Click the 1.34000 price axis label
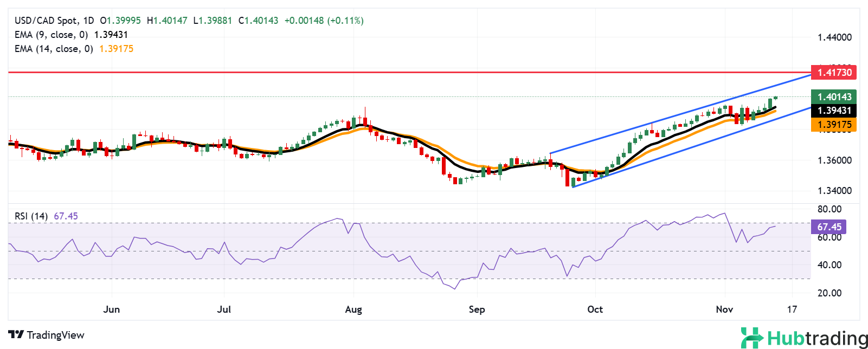The width and height of the screenshot is (868, 349). (834, 191)
